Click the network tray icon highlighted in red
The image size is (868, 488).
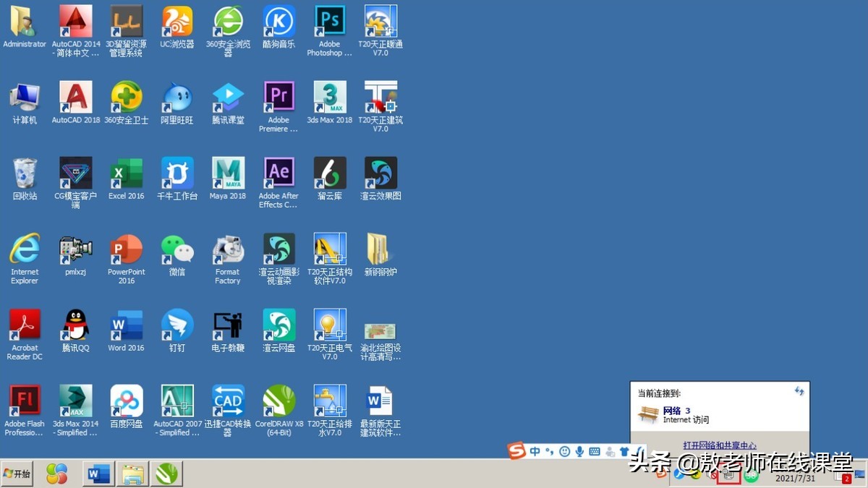(x=729, y=475)
